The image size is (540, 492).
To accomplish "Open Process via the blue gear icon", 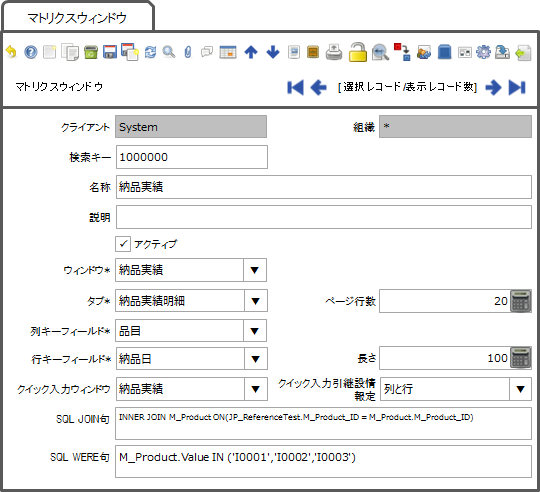I will 483,52.
